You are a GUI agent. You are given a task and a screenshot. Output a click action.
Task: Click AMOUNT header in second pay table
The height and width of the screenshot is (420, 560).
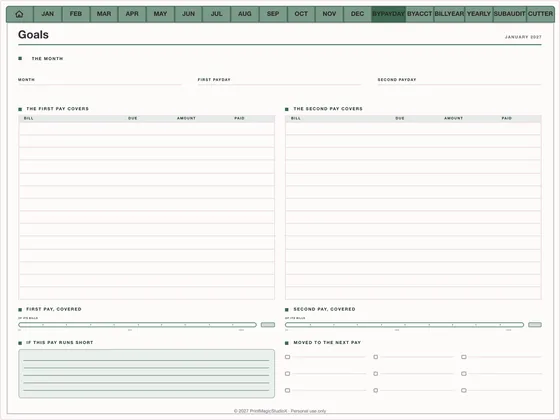click(x=454, y=118)
